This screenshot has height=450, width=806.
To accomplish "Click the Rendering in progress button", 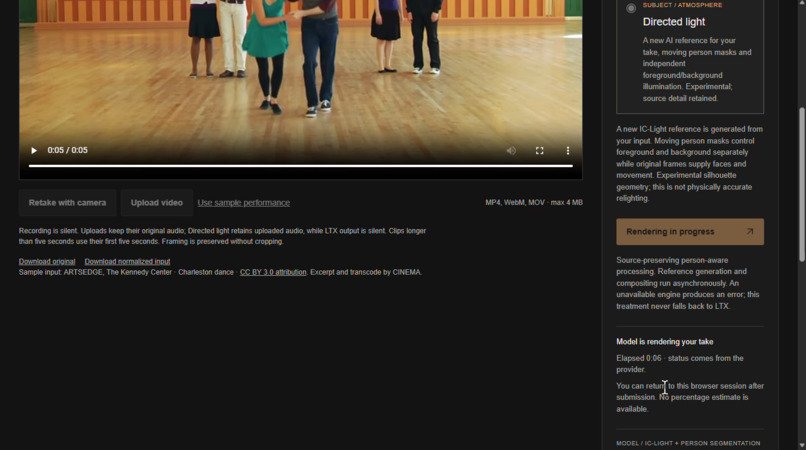I will pos(690,232).
